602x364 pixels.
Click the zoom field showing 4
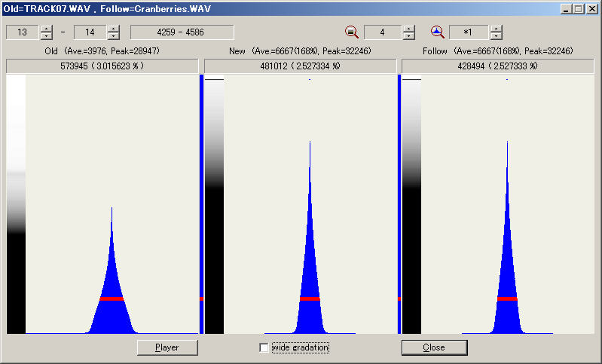point(383,32)
